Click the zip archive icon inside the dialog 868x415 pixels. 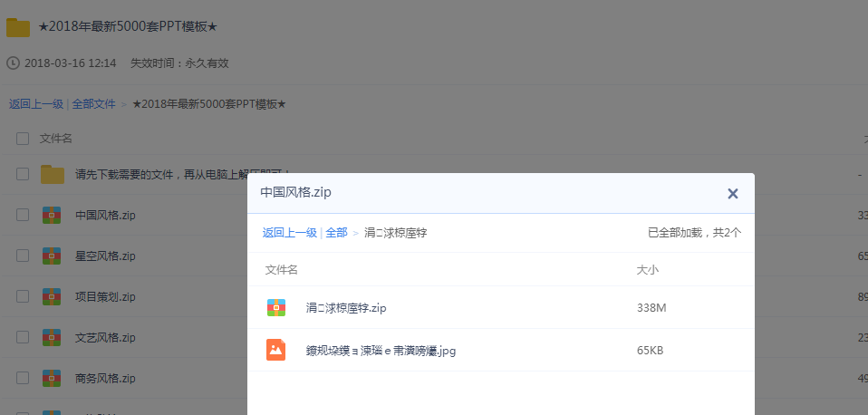click(276, 308)
